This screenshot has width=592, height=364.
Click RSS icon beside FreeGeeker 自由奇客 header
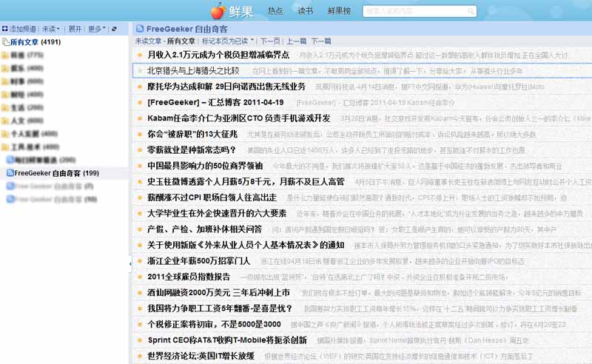coord(140,29)
